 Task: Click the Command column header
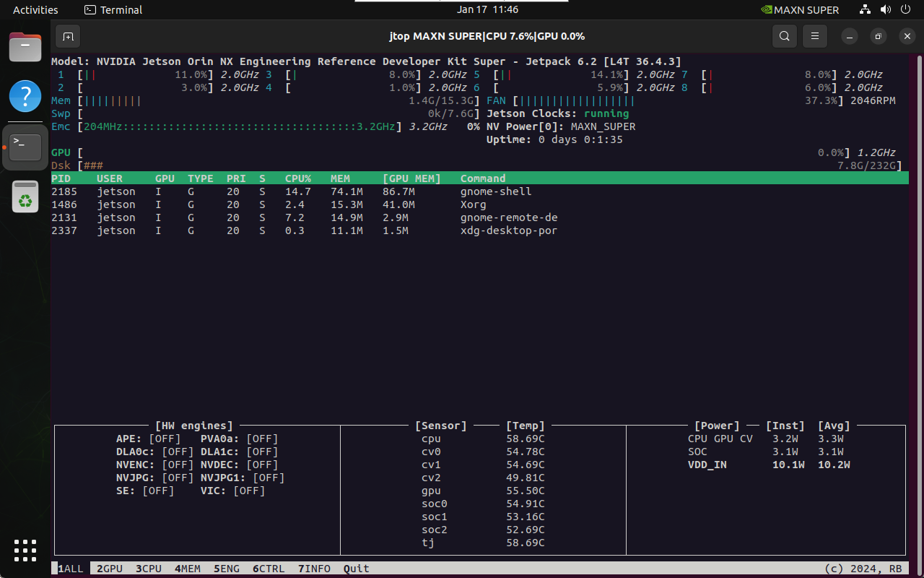483,178
